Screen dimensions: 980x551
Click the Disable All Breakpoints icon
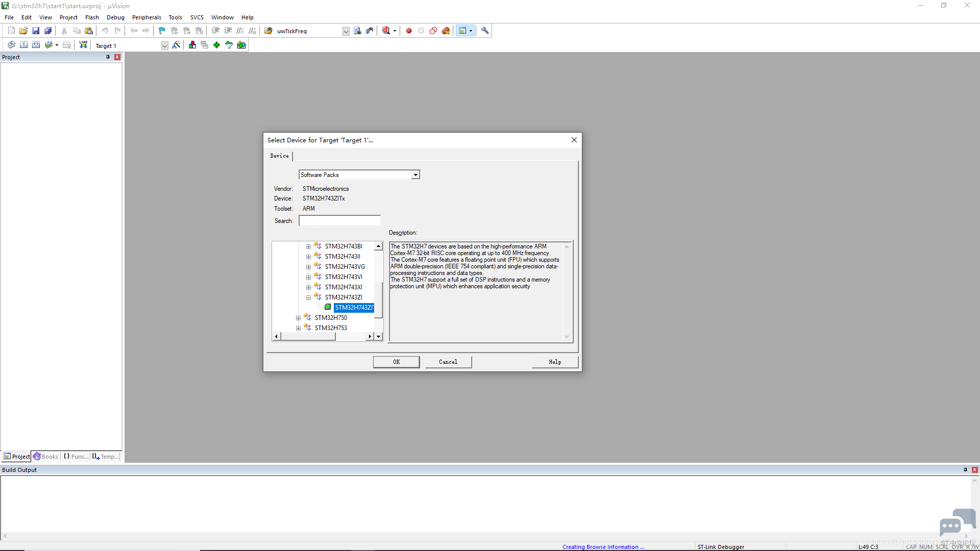pyautogui.click(x=433, y=31)
